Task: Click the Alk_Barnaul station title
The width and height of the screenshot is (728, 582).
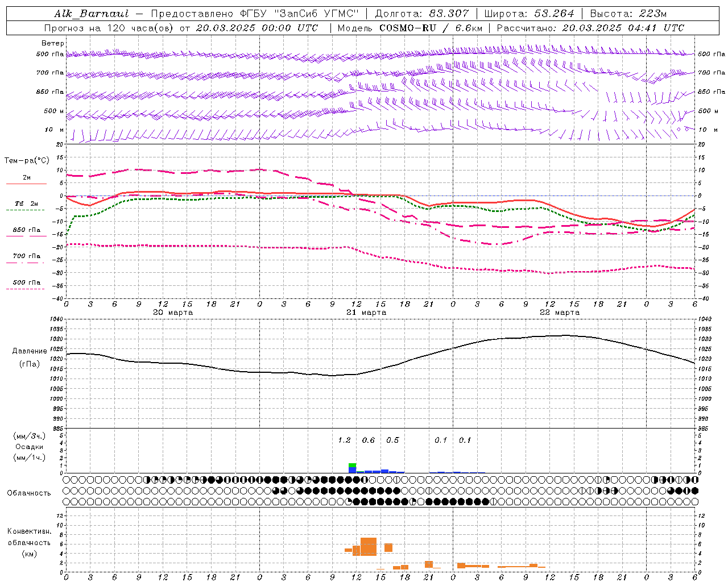Action: click(x=92, y=14)
